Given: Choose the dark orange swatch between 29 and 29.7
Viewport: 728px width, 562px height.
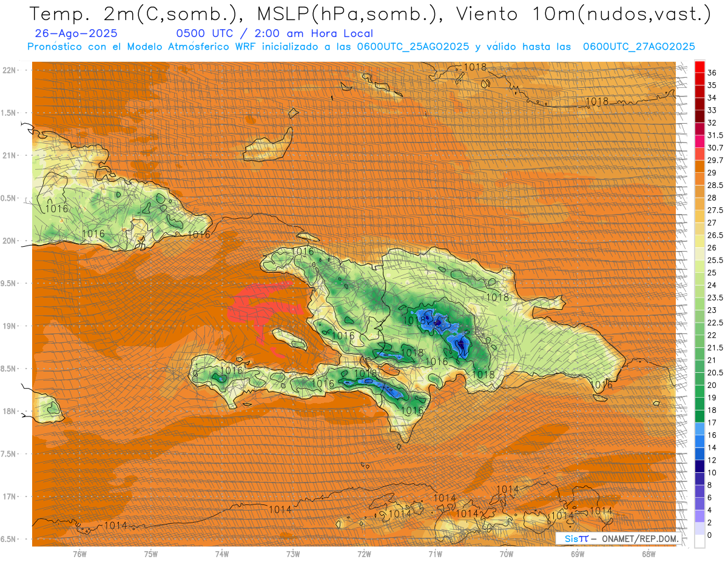Looking at the screenshot, I should click(699, 166).
